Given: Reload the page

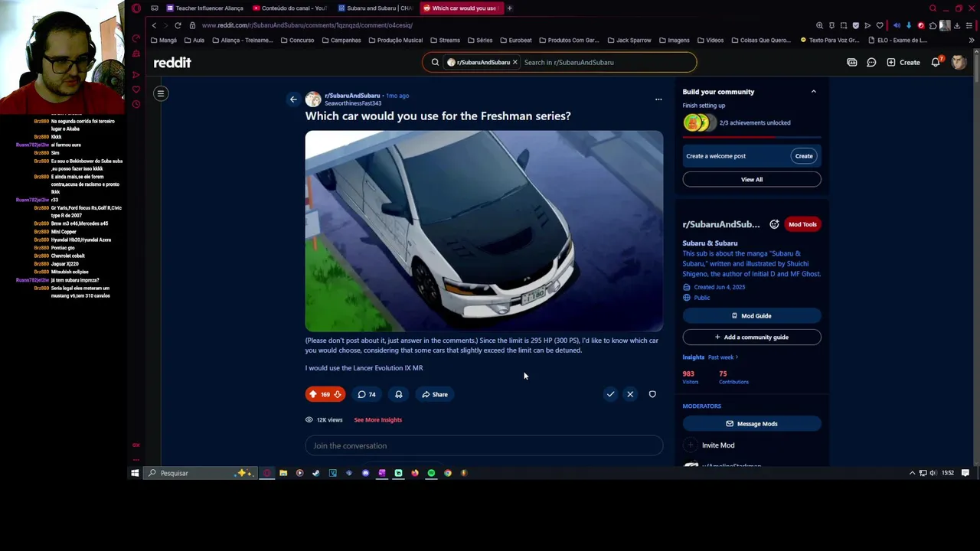Looking at the screenshot, I should click(x=178, y=25).
